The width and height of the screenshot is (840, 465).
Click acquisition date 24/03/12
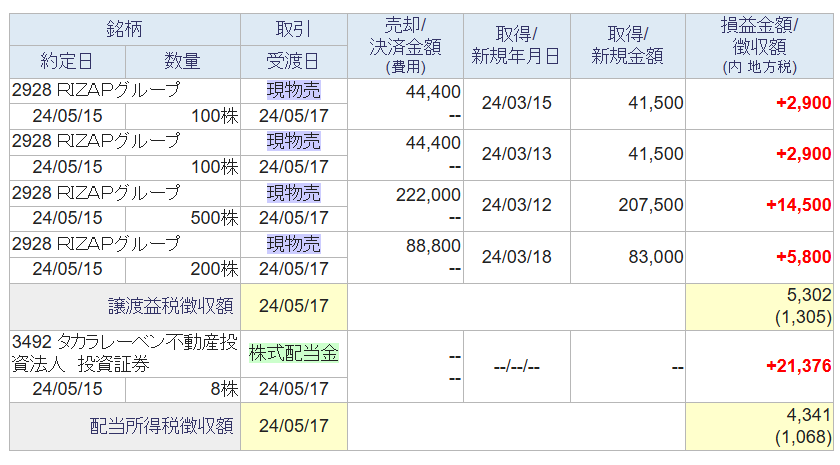[516, 205]
